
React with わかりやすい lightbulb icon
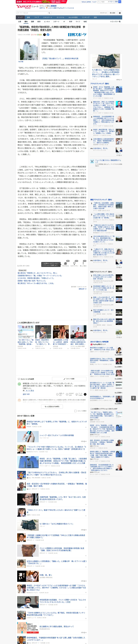point(74,263)
